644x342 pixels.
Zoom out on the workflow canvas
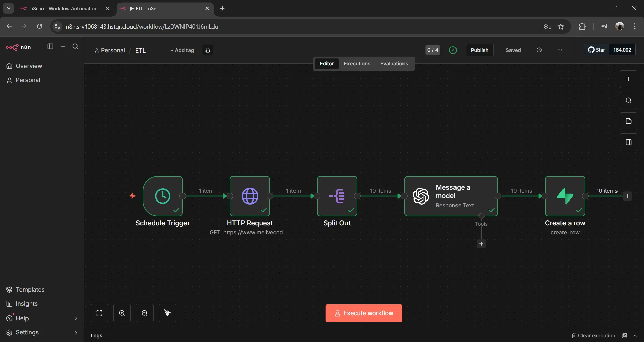pyautogui.click(x=145, y=313)
